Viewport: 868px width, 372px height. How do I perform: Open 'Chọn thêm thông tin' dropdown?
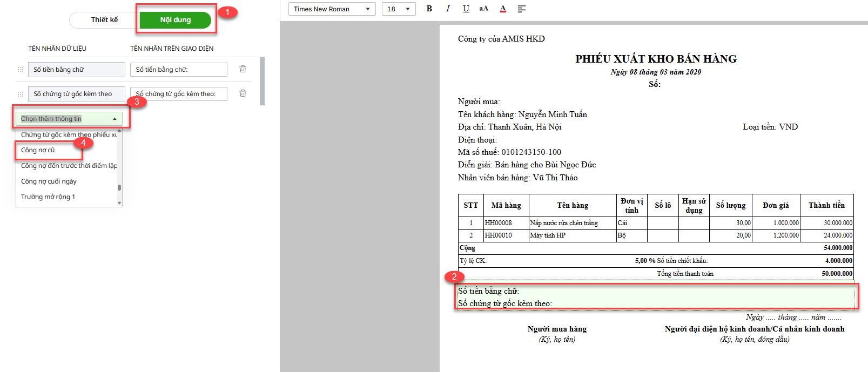click(69, 119)
